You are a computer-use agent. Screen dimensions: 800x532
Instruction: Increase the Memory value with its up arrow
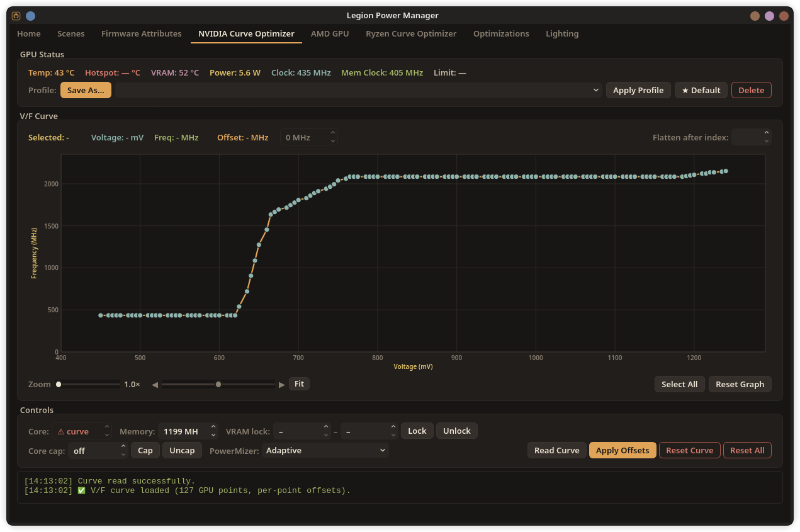point(213,427)
